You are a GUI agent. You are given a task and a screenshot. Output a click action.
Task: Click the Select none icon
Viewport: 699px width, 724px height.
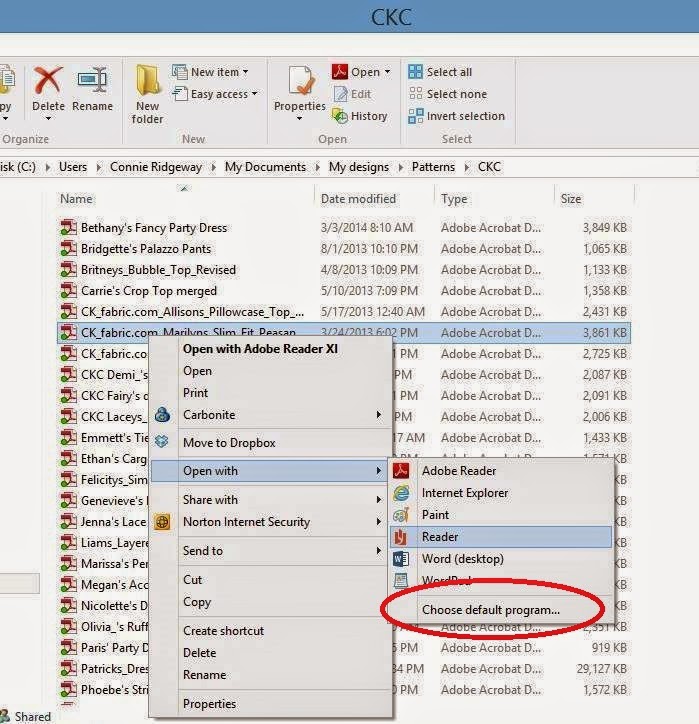[x=416, y=94]
